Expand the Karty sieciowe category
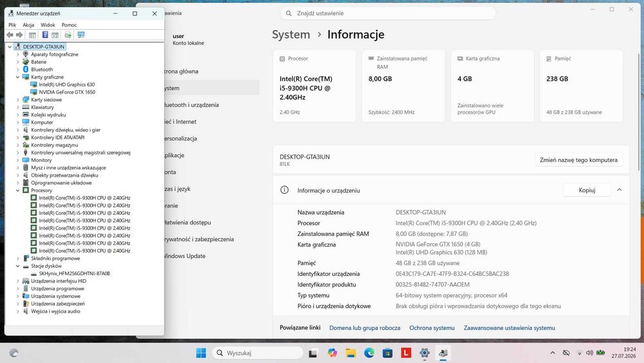This screenshot has width=644, height=363. coord(17,99)
